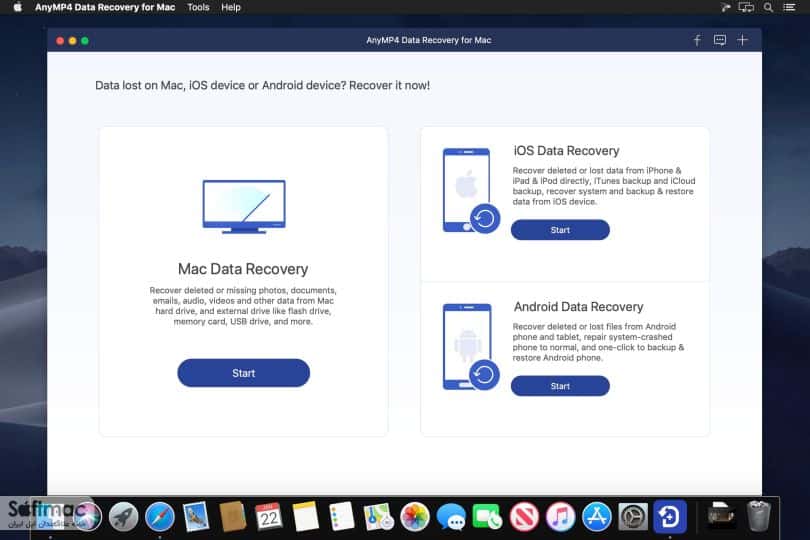Viewport: 810px width, 540px height.
Task: Open Spotlight search in menu bar
Action: pos(768,7)
